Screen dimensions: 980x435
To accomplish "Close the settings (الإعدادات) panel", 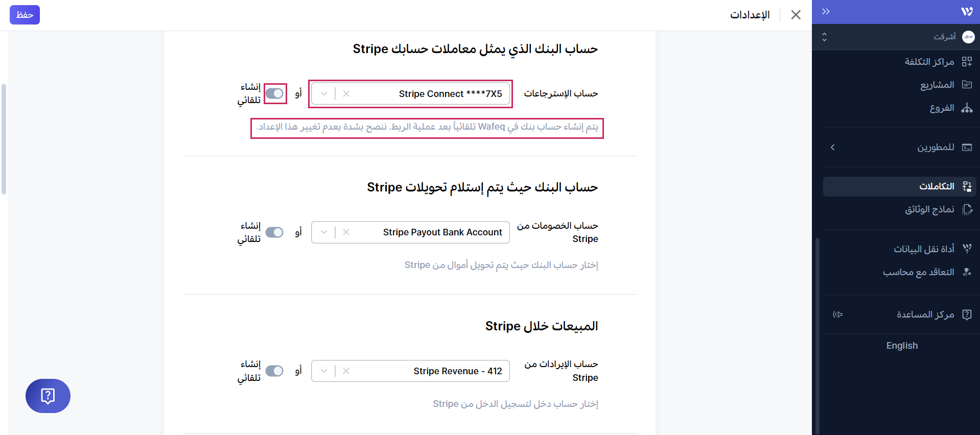I will [796, 15].
